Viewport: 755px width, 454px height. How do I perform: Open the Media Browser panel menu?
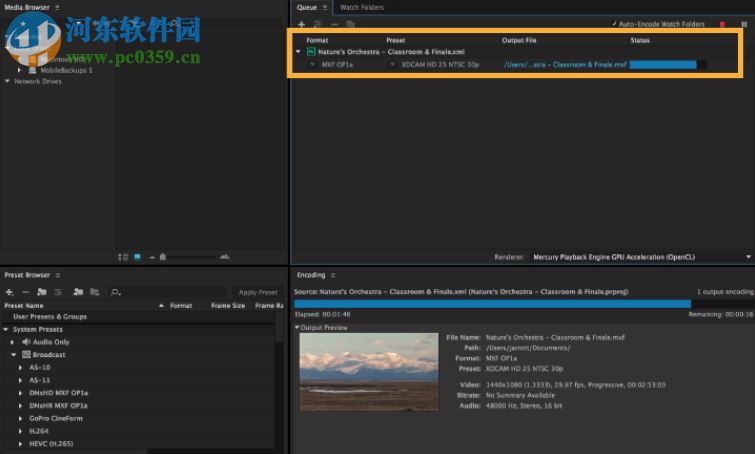coord(57,7)
